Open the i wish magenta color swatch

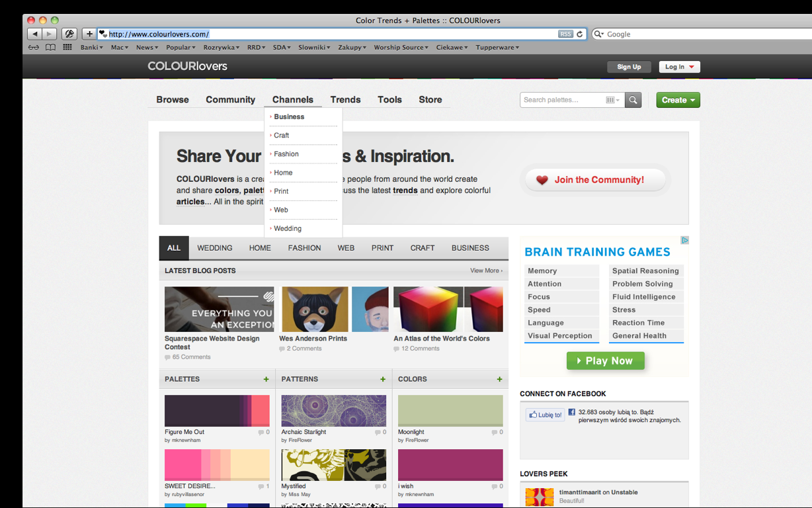tap(450, 465)
